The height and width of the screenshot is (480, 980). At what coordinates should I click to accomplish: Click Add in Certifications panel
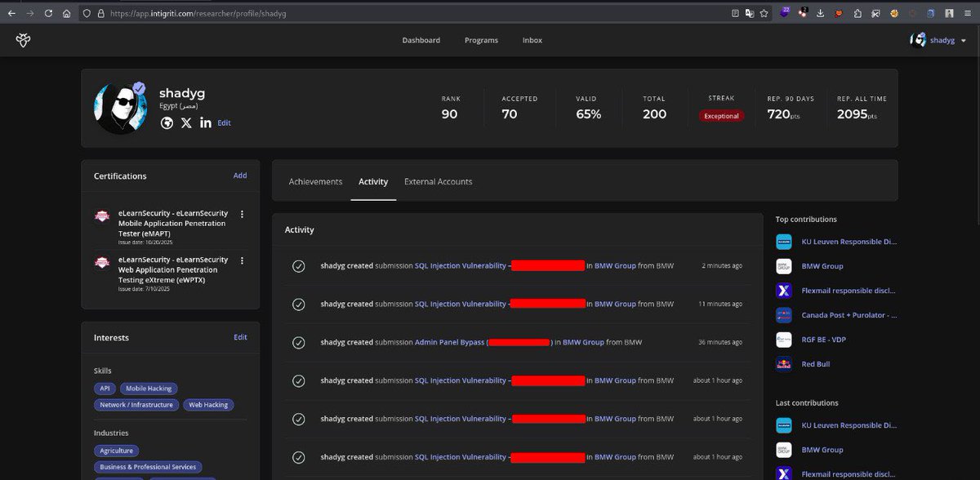coord(240,176)
